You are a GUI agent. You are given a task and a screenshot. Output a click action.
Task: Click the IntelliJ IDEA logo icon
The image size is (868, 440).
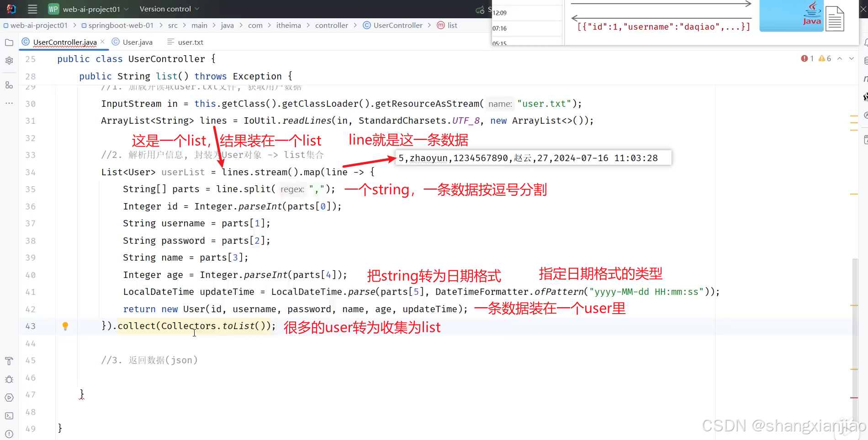[11, 9]
